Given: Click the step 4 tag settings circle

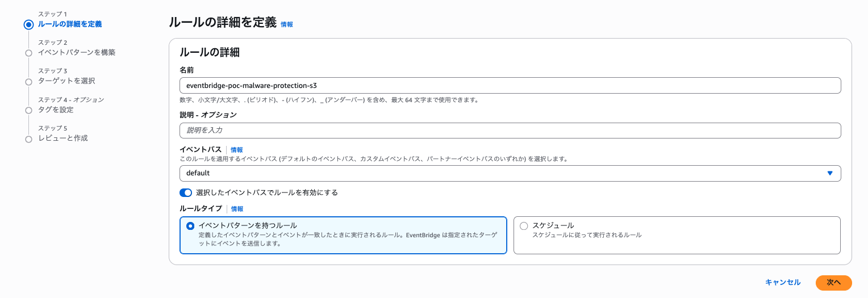Looking at the screenshot, I should (x=28, y=110).
